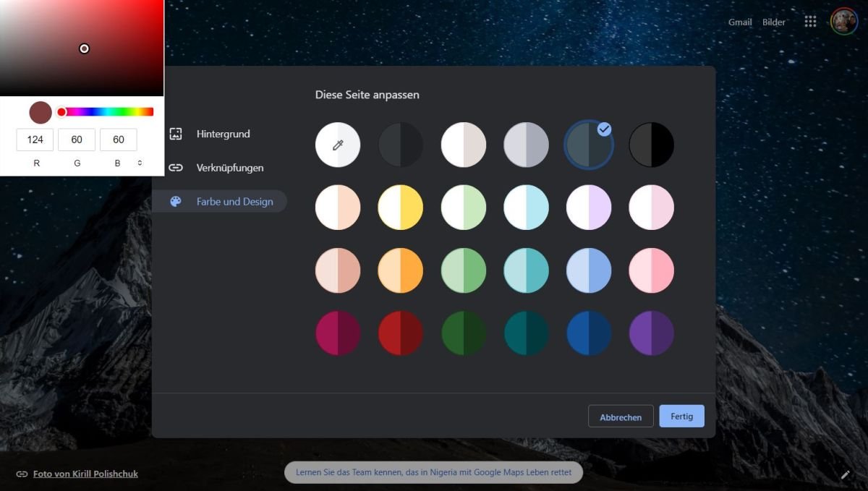The width and height of the screenshot is (868, 491).
Task: Click the pencil customize icon
Action: (845, 474)
